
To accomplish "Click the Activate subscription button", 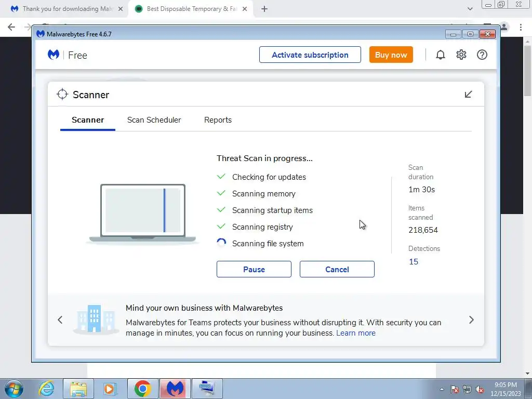I will pos(310,55).
